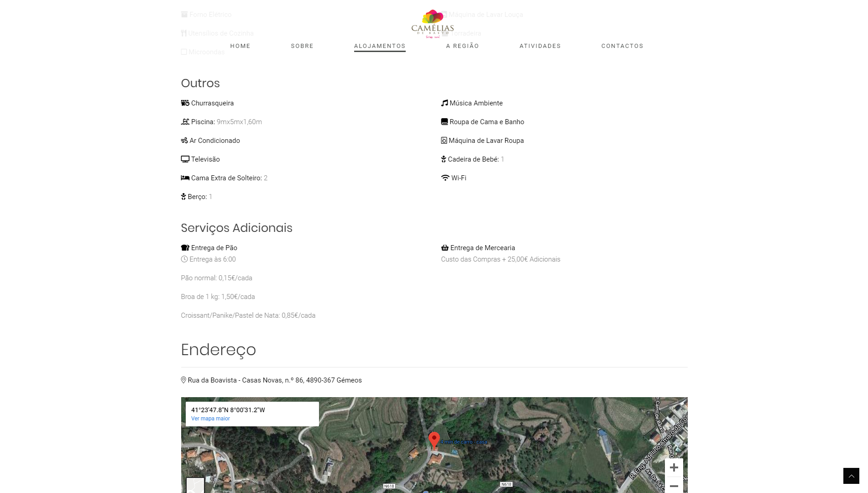Viewport: 868px width, 493px height.
Task: Click the Berço baby icon
Action: [x=183, y=197]
